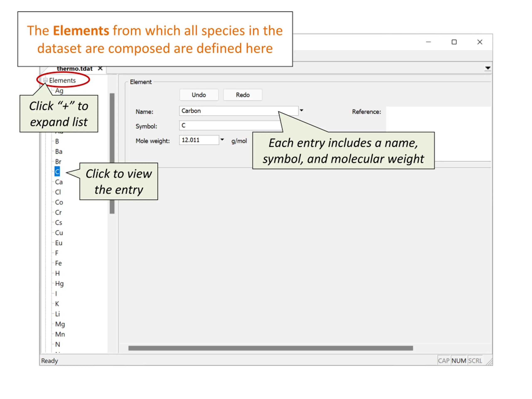Click the Symbol input field
This screenshot has height=399, width=532.
pos(230,126)
